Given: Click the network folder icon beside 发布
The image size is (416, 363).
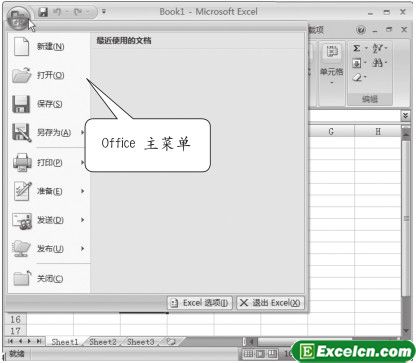Looking at the screenshot, I should pyautogui.click(x=21, y=249).
